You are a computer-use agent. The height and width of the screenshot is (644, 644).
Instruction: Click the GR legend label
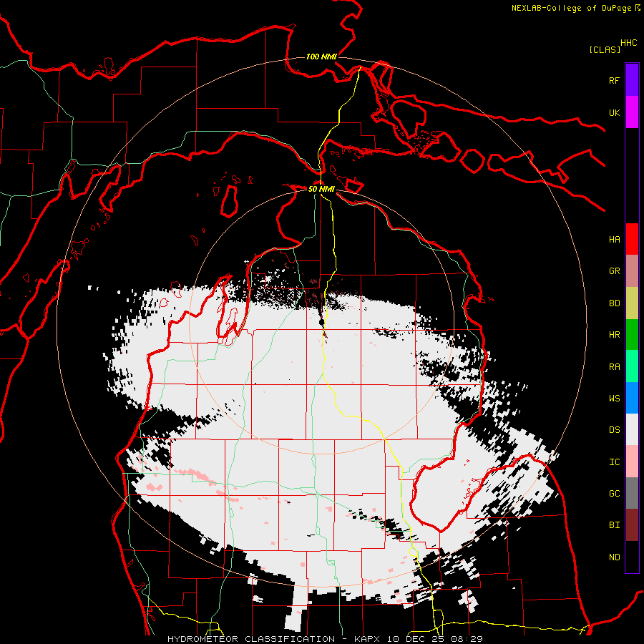pyautogui.click(x=614, y=271)
